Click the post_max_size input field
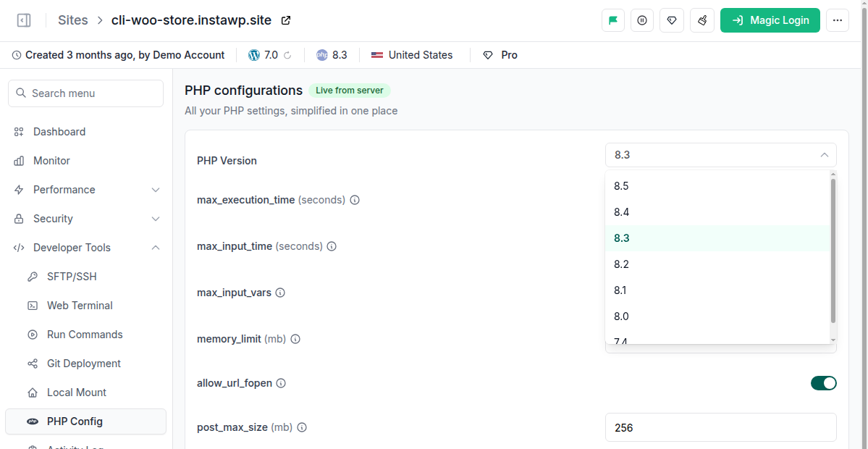868x449 pixels. pos(721,427)
